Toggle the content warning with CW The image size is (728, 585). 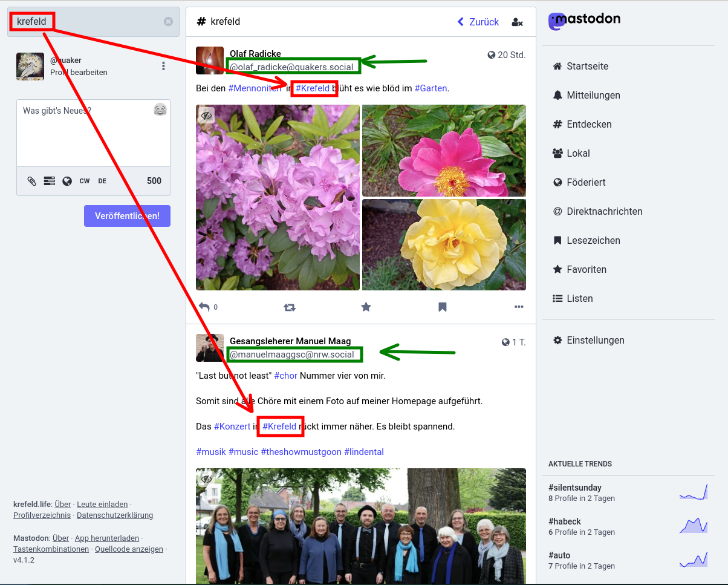pyautogui.click(x=84, y=180)
